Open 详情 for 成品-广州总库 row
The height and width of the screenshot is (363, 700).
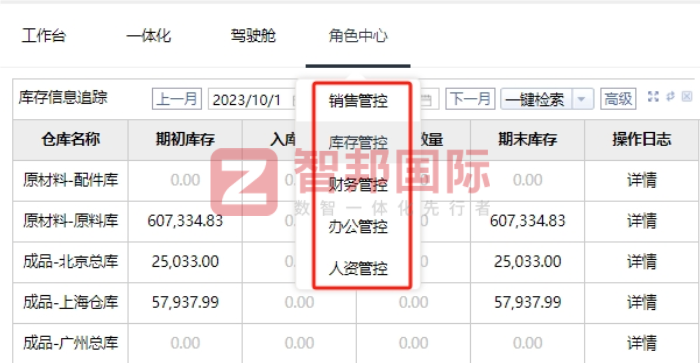tap(642, 343)
